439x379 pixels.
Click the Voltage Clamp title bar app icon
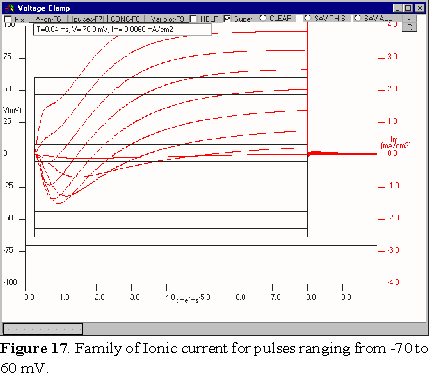click(10, 8)
